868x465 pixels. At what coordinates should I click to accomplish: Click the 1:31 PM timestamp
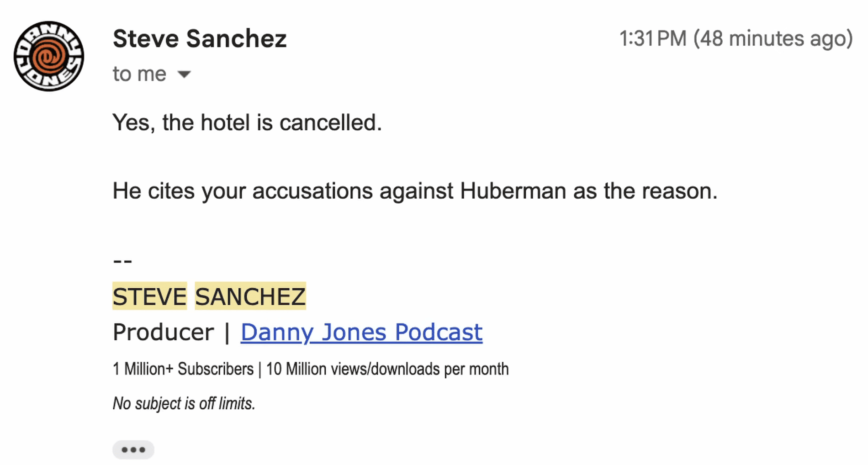tap(653, 39)
